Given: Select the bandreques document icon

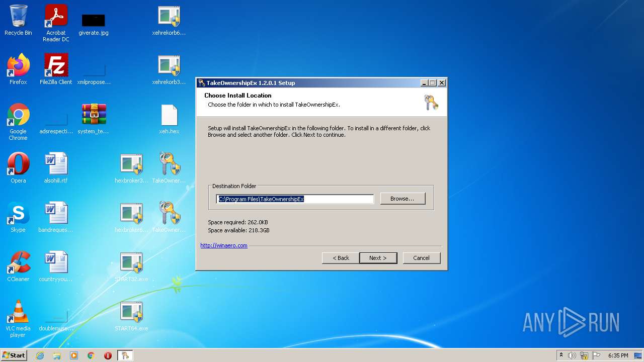Looking at the screenshot, I should [56, 217].
